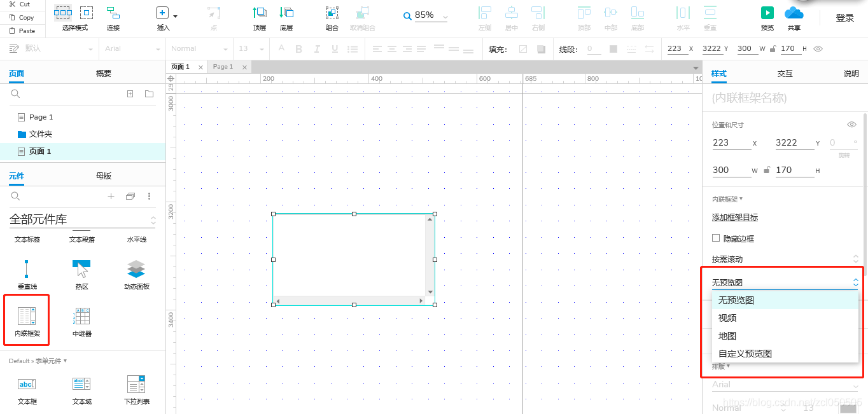Choose 地图 from preview dropdown list

click(785, 336)
